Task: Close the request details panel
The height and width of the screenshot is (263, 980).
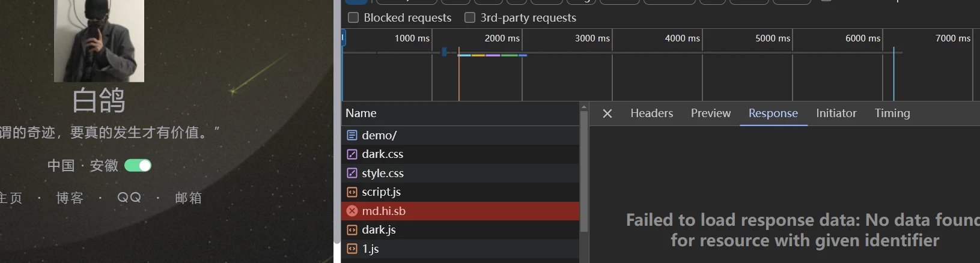Action: point(607,113)
